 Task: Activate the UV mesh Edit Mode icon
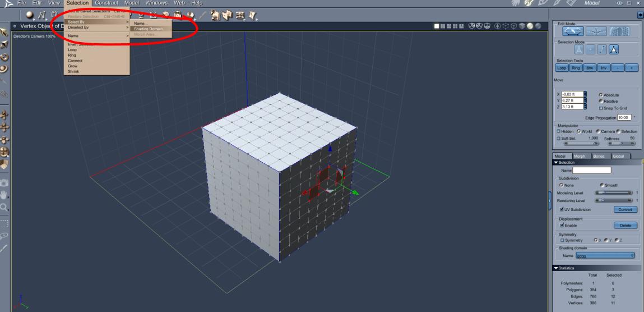coord(619,31)
